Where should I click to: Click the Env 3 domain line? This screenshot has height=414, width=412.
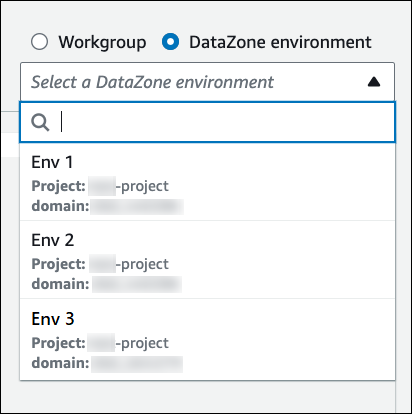107,363
